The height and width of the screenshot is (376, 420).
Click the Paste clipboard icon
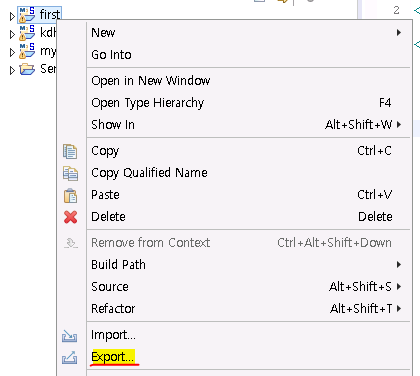tap(70, 195)
